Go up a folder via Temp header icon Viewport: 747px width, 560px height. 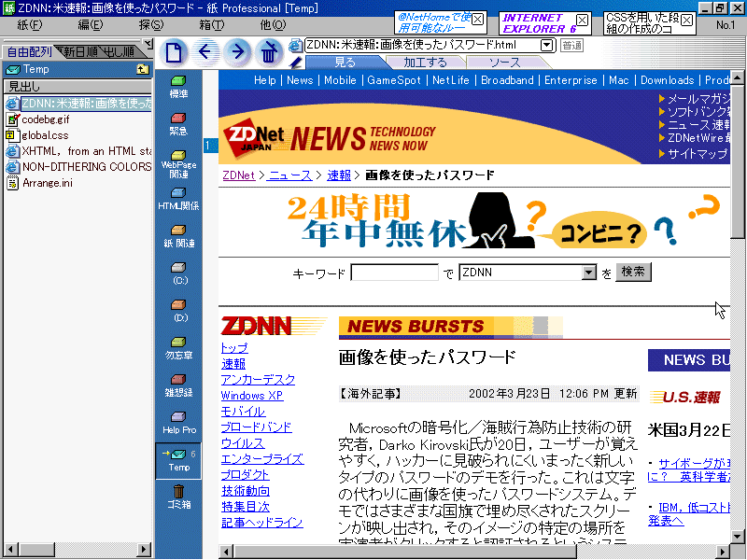142,69
